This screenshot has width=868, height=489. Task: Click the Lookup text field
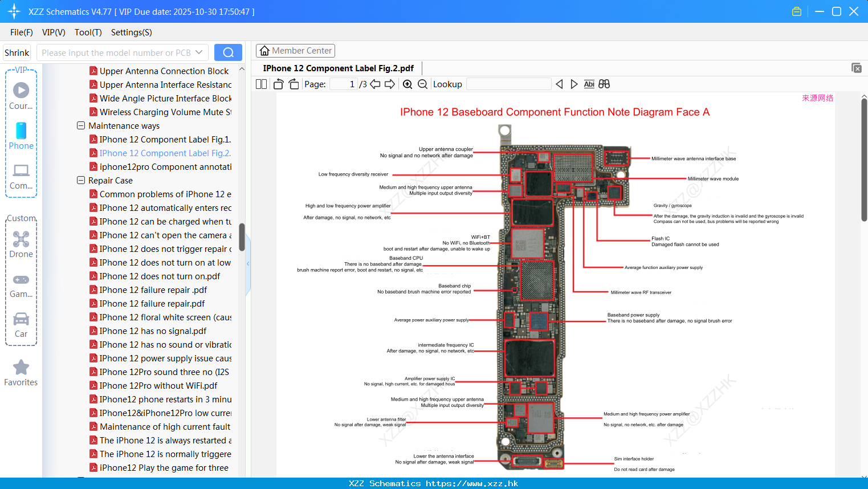(509, 84)
